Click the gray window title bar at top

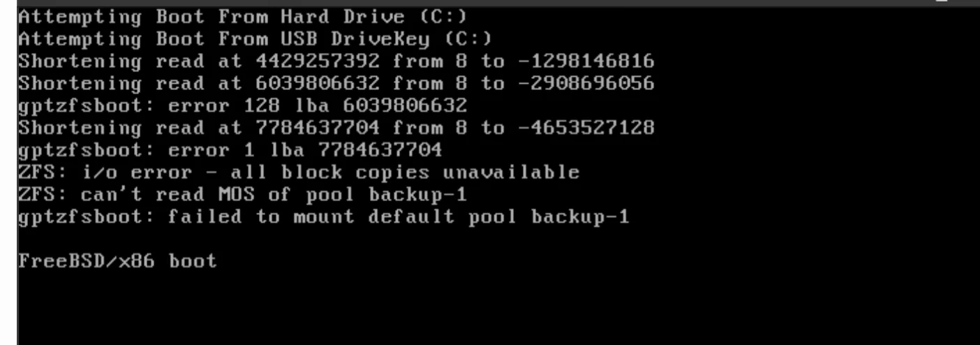[490, 2]
